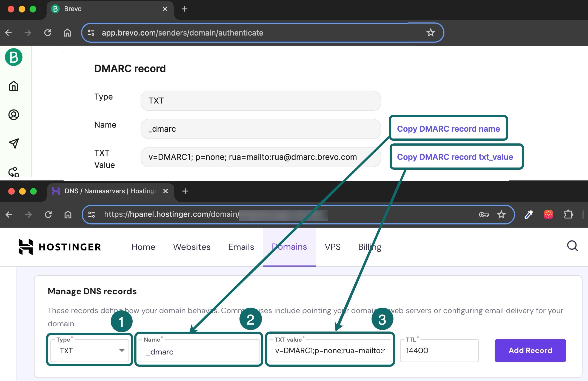Click the home button in the Hostinger browser toolbar
This screenshot has width=588, height=381.
pyautogui.click(x=68, y=215)
